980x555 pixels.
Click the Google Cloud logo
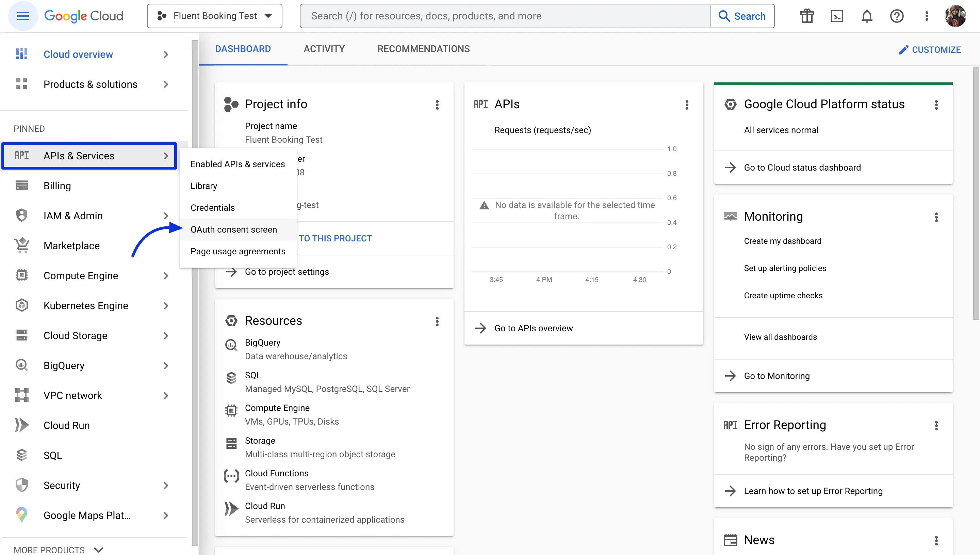pos(84,16)
